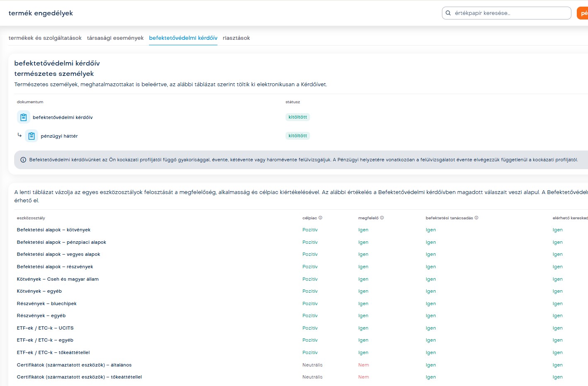Click the ETF-ek / ETC-k – UCITS row
The width and height of the screenshot is (588, 386).
click(45, 328)
